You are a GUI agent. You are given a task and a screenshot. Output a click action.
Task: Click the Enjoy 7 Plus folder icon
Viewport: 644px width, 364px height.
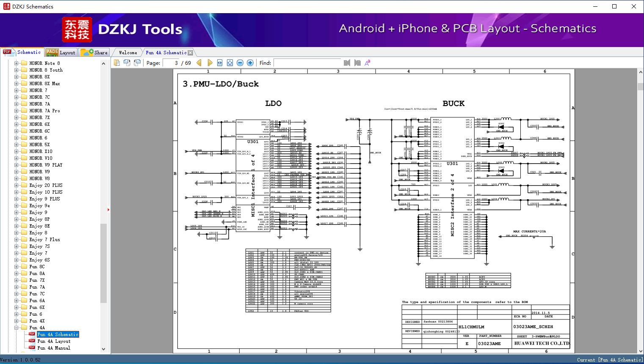point(24,239)
